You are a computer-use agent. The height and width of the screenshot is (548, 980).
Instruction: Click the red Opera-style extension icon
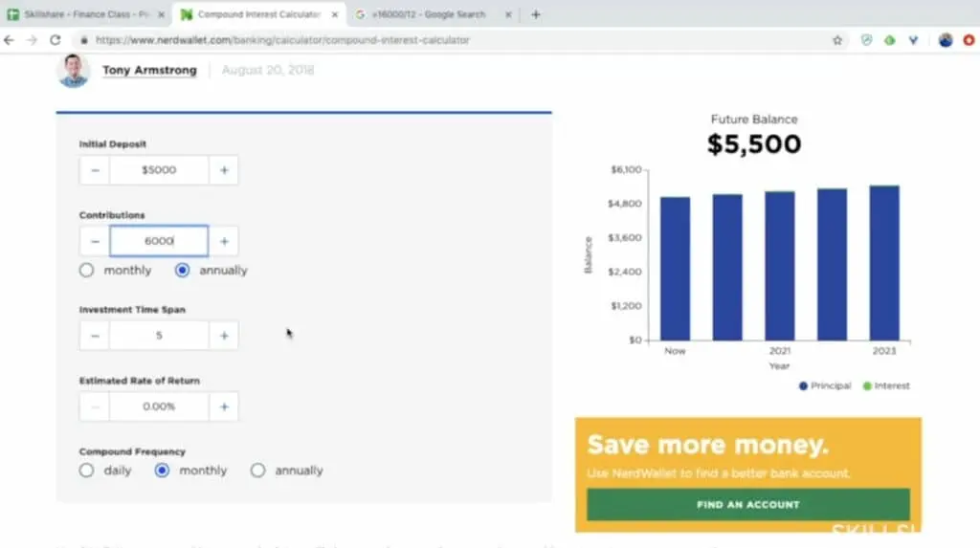(x=969, y=40)
